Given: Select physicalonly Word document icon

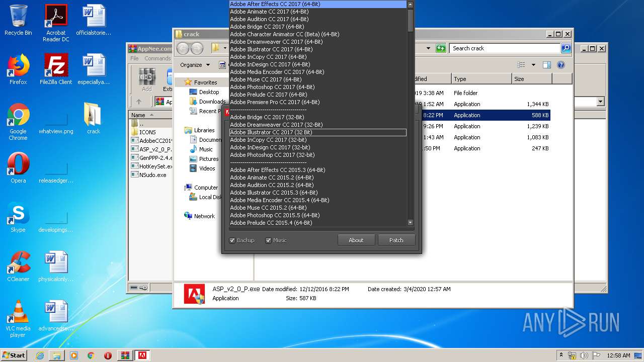Looking at the screenshot, I should click(x=56, y=266).
